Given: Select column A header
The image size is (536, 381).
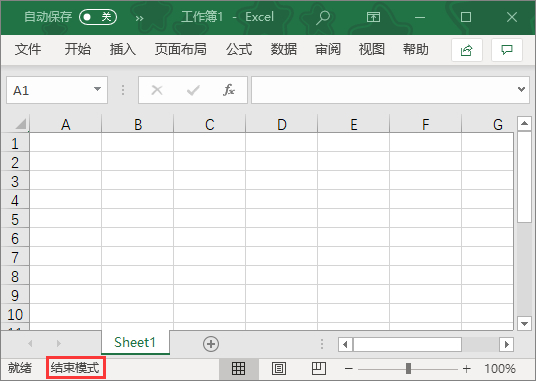Looking at the screenshot, I should click(66, 124).
